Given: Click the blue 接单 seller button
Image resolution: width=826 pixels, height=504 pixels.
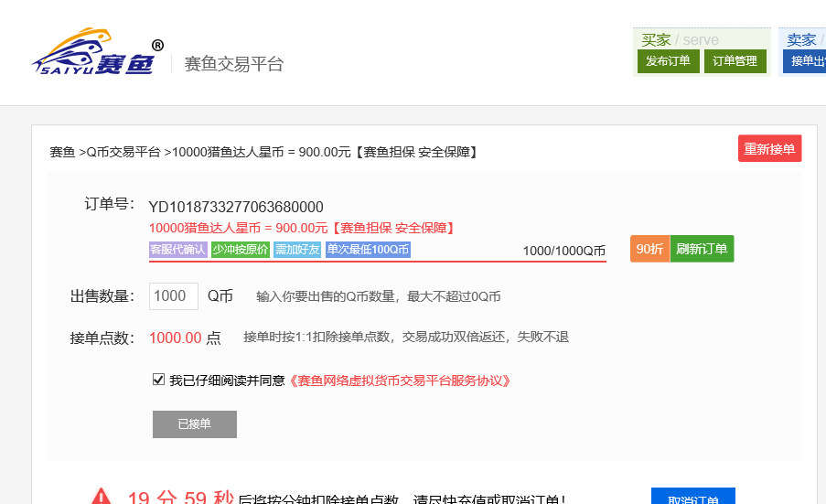Looking at the screenshot, I should point(804,61).
